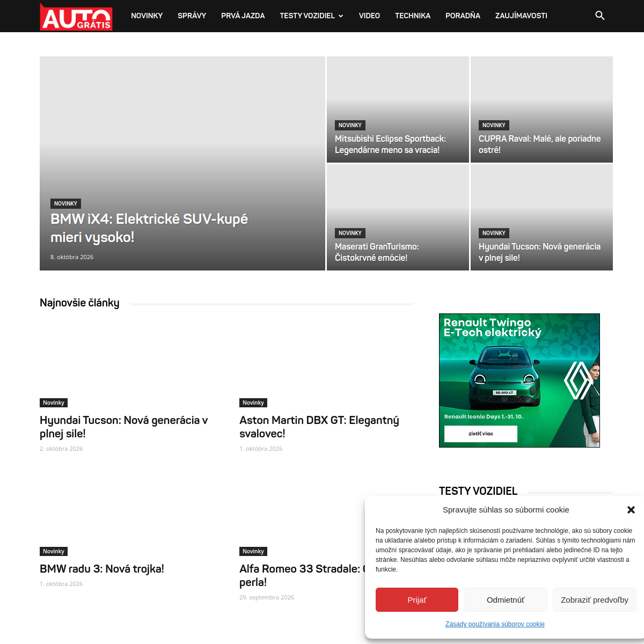This screenshot has width=644, height=644.
Task: Open BMW radu 3 article title
Action: click(102, 569)
